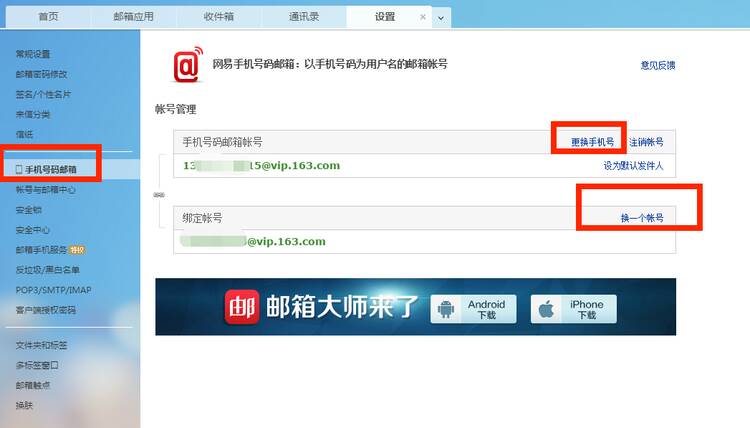This screenshot has width=750, height=428.
Task: Click the Android 下载 button in the banner
Action: (x=474, y=309)
